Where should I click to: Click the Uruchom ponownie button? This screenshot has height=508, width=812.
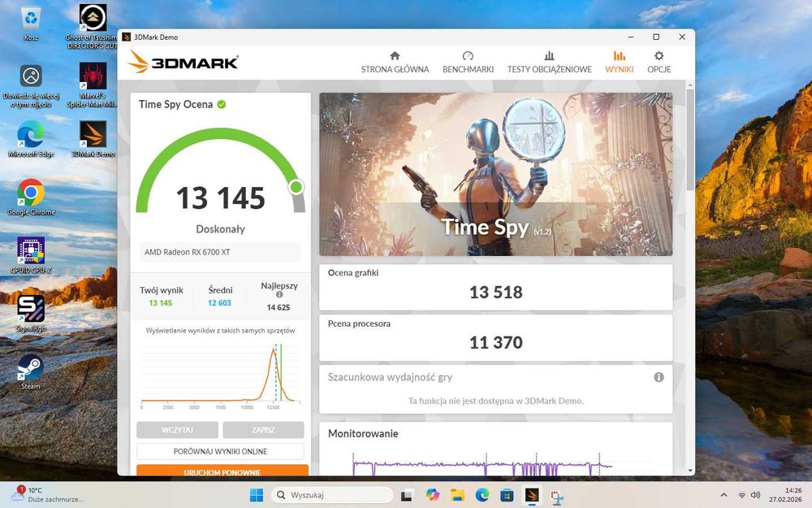point(222,471)
